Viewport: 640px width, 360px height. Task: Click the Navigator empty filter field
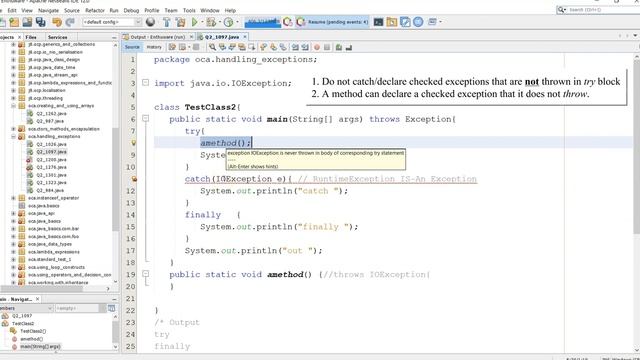tap(77, 308)
